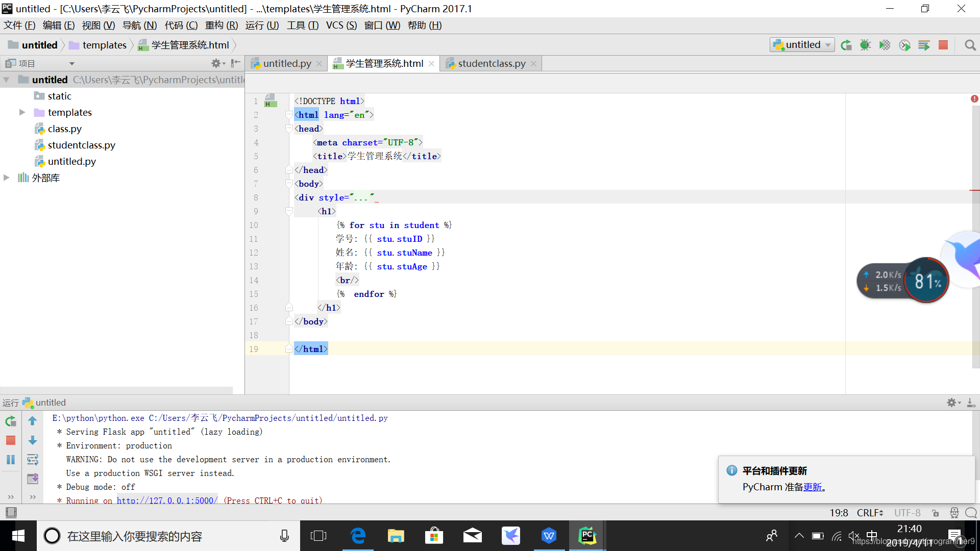Toggle the read-only lock in status bar
Viewport: 980px width, 551px height.
(x=935, y=513)
